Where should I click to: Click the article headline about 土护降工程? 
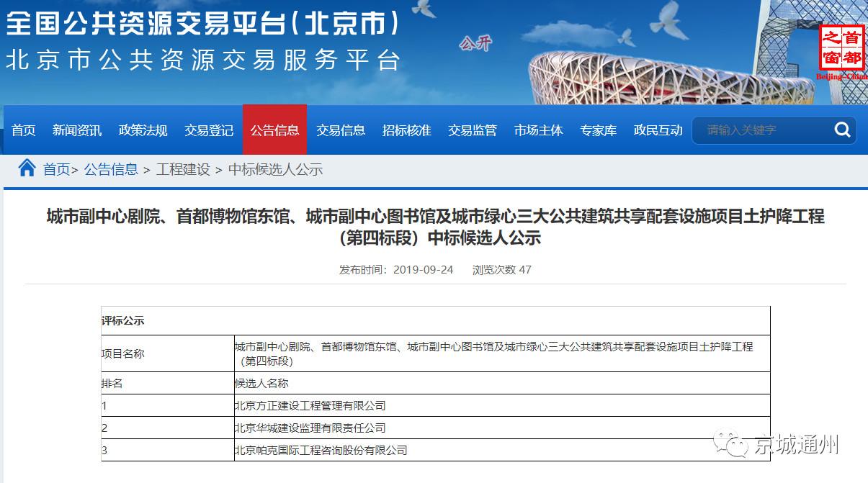pyautogui.click(x=435, y=227)
